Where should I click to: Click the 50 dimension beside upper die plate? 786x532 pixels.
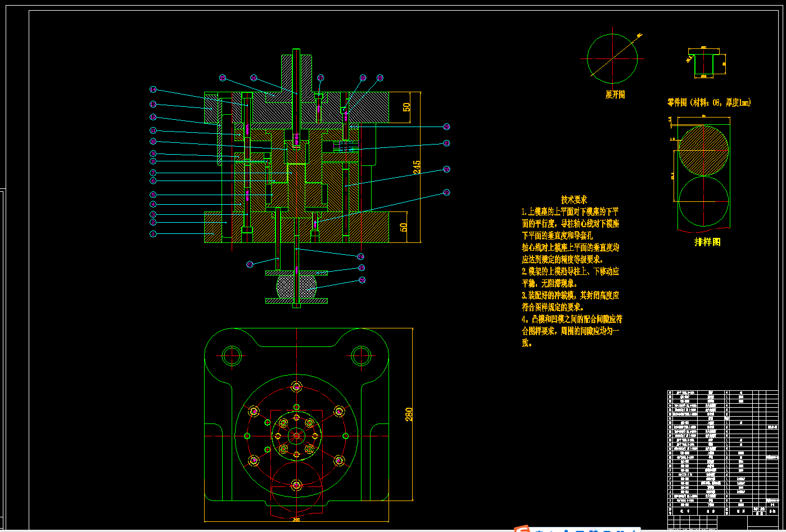[x=407, y=106]
